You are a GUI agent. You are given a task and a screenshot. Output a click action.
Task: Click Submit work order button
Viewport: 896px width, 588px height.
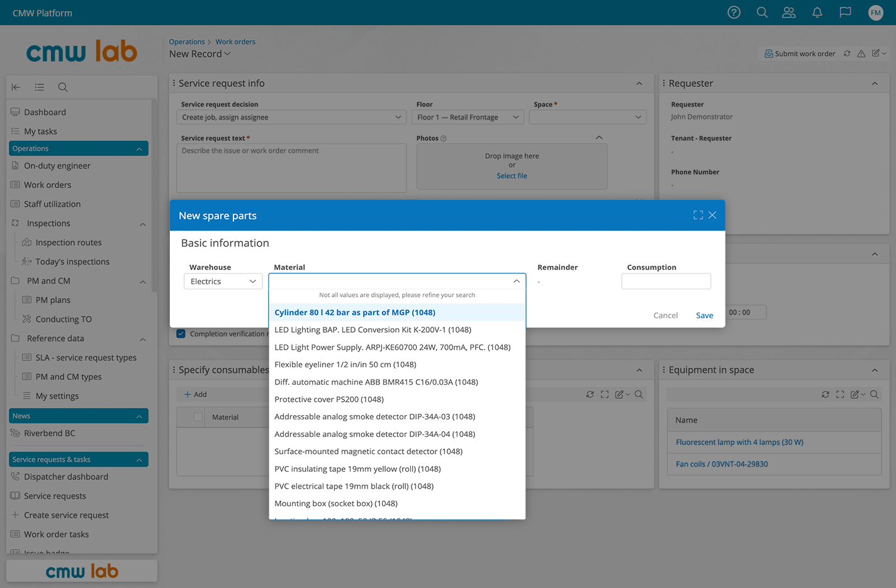[800, 53]
